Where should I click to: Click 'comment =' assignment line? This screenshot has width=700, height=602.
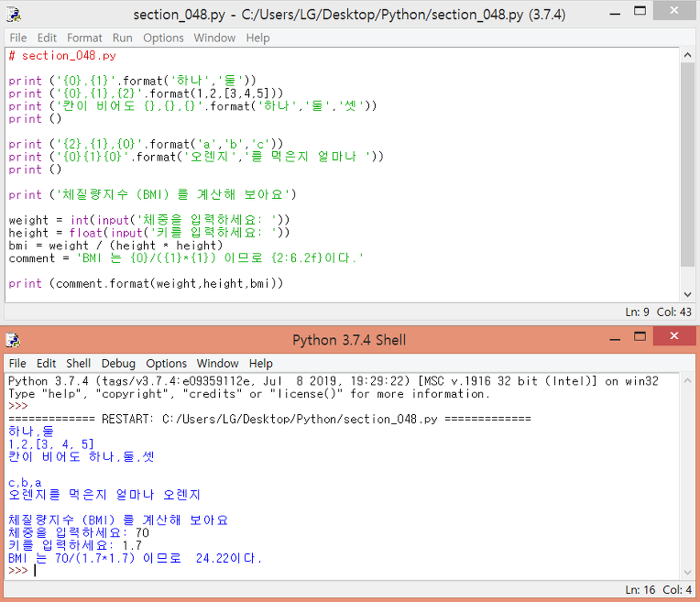click(x=186, y=258)
